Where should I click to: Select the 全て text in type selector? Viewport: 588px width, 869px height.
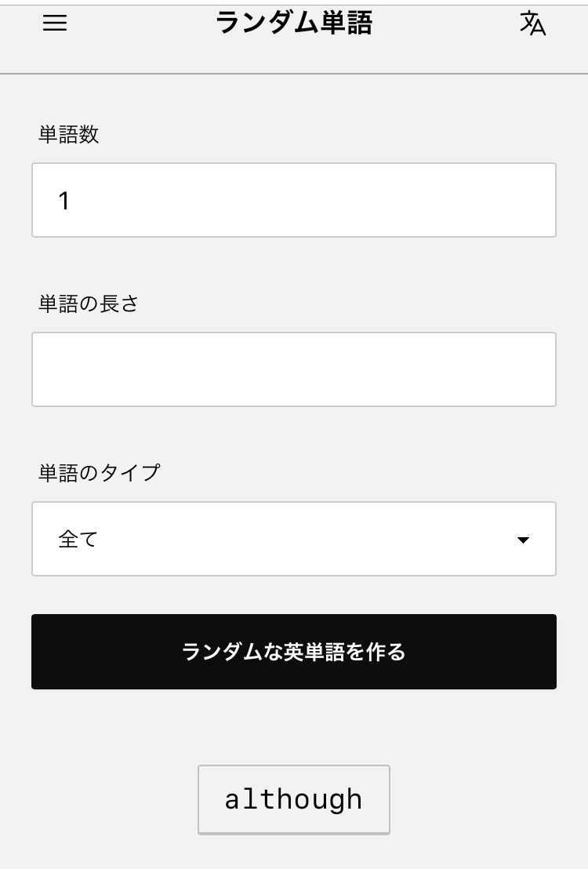(x=78, y=540)
